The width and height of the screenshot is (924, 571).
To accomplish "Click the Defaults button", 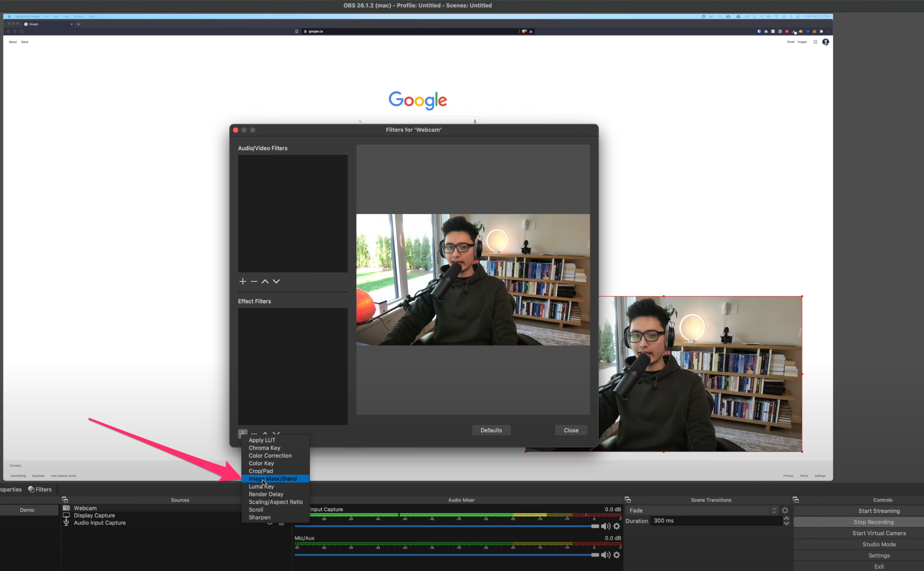I will pos(491,430).
